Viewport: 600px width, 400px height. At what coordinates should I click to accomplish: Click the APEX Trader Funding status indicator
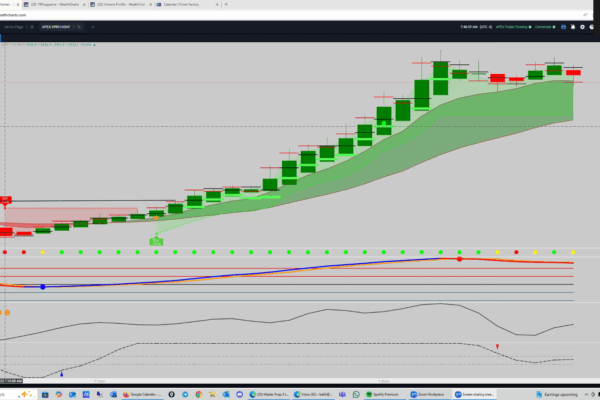coord(514,27)
